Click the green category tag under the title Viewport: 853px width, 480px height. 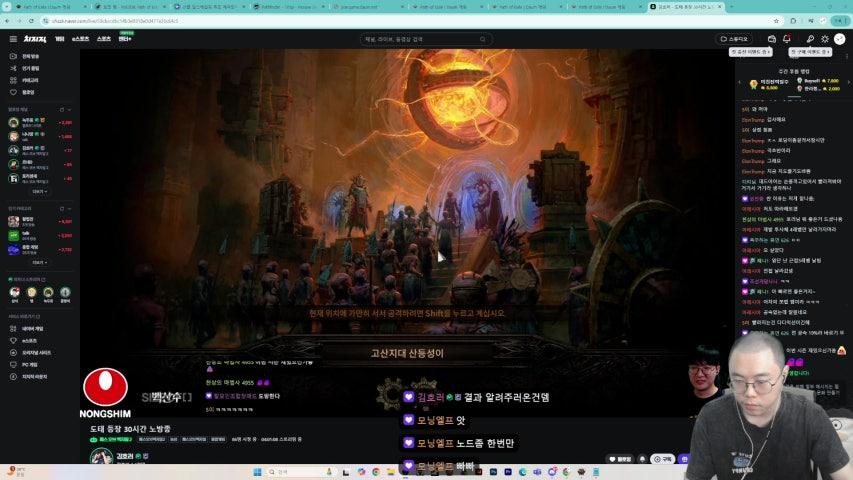point(112,439)
